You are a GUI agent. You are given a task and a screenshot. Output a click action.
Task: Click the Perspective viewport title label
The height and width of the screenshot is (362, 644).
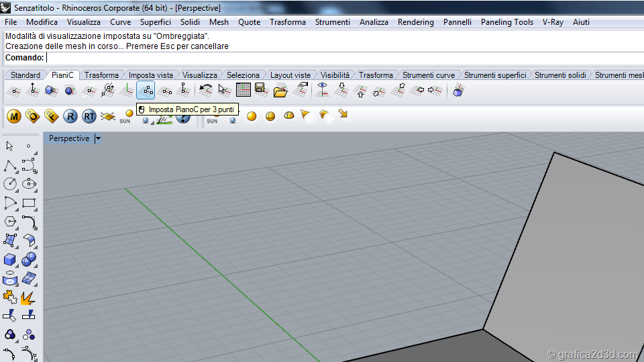click(x=69, y=138)
